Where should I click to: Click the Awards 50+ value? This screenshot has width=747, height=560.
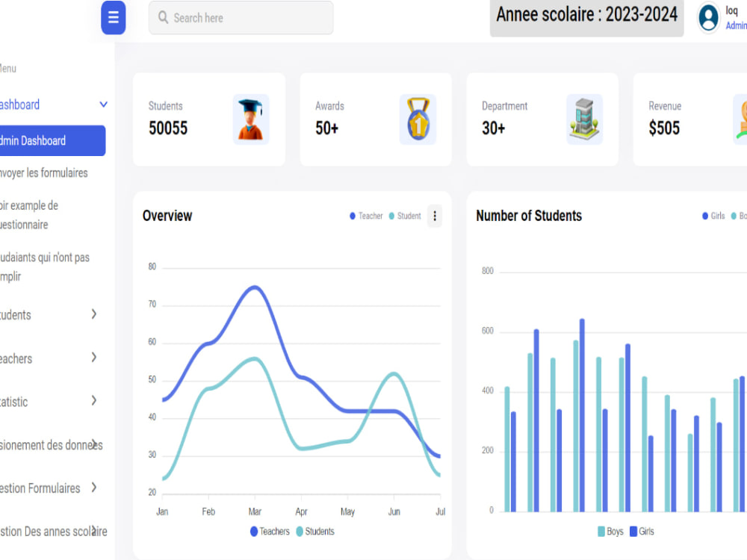point(327,128)
